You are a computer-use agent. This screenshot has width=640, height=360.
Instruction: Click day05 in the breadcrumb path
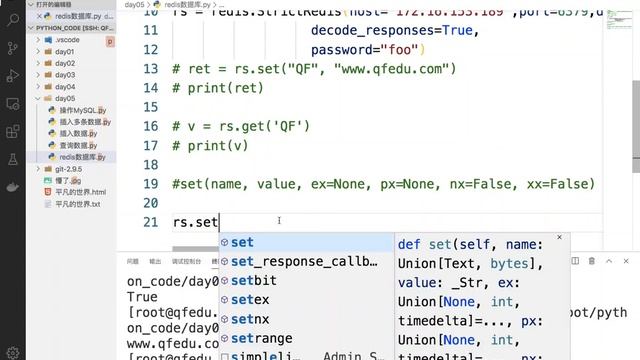tap(134, 5)
